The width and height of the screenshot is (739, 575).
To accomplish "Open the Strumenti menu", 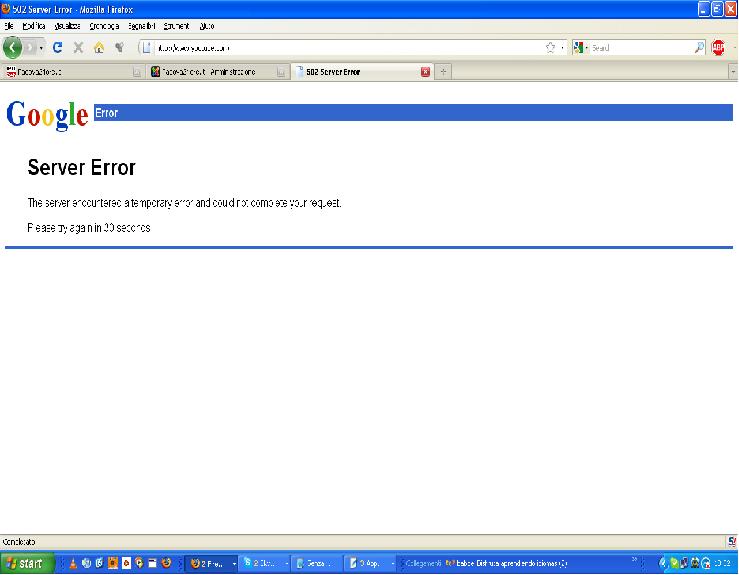I will [x=176, y=26].
